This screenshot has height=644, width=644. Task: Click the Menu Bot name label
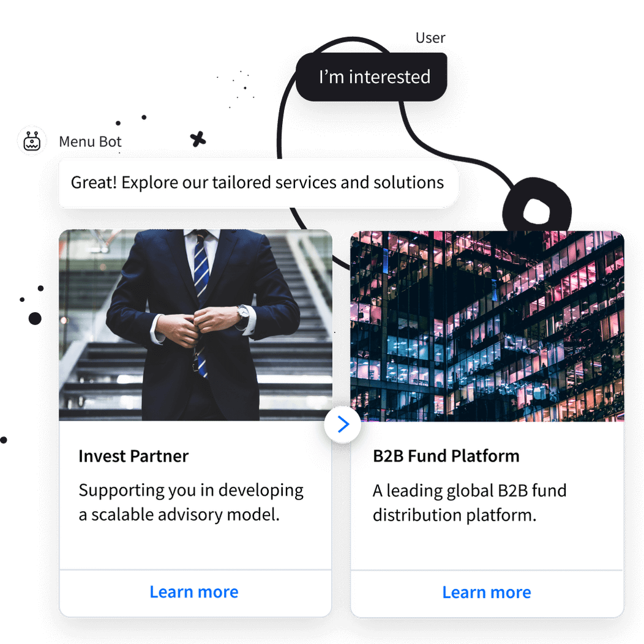(x=90, y=141)
